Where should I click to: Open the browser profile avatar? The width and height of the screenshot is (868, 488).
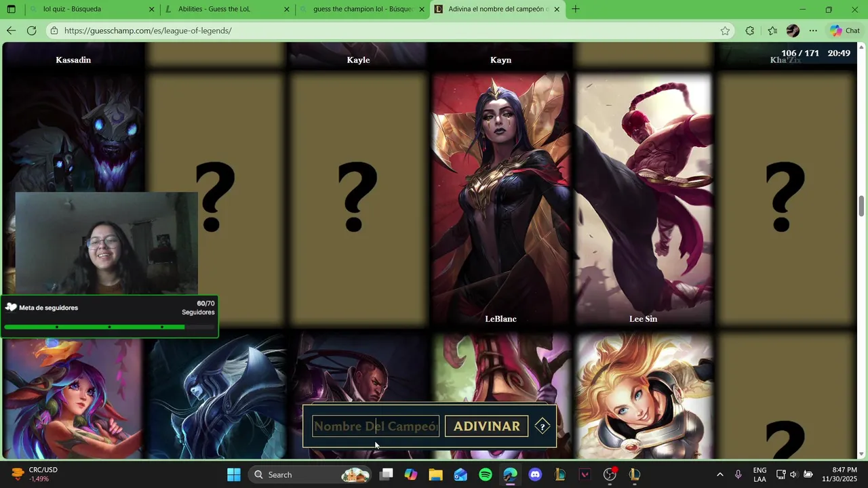pyautogui.click(x=793, y=30)
